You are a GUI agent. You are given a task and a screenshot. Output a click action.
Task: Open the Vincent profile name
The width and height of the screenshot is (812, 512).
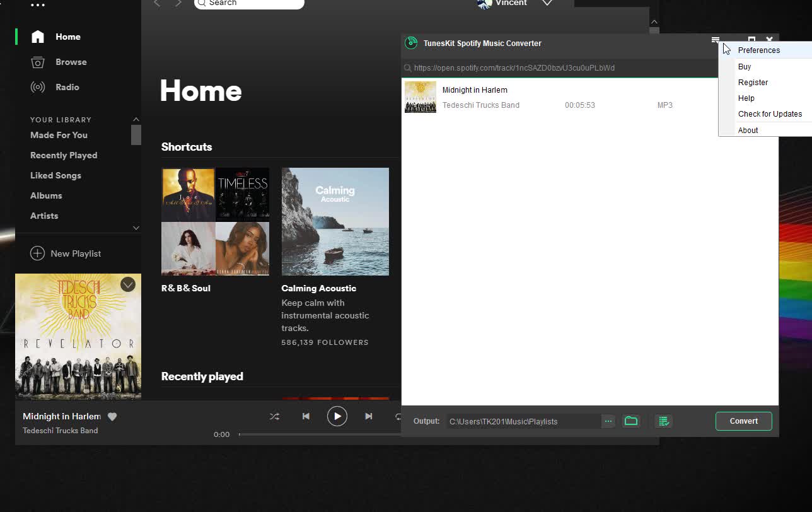click(511, 3)
